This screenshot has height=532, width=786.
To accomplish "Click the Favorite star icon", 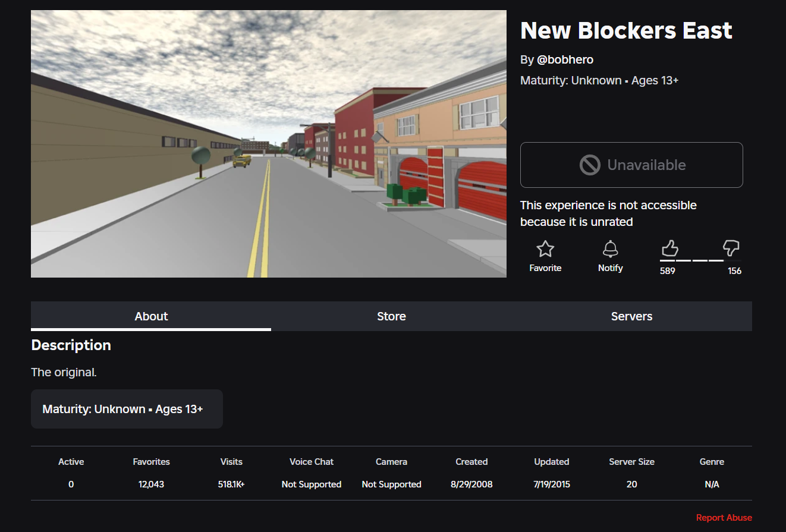I will (x=545, y=249).
